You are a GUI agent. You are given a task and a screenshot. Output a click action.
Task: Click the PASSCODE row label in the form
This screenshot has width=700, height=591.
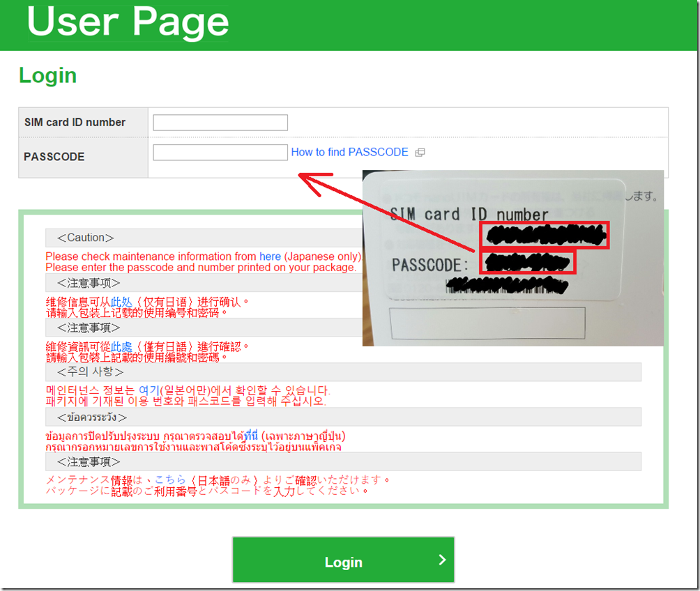tap(54, 157)
